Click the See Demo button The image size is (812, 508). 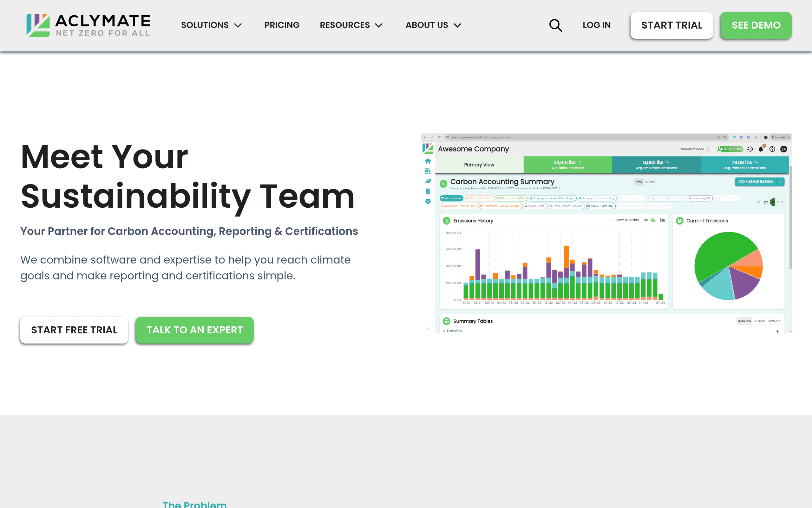click(756, 25)
